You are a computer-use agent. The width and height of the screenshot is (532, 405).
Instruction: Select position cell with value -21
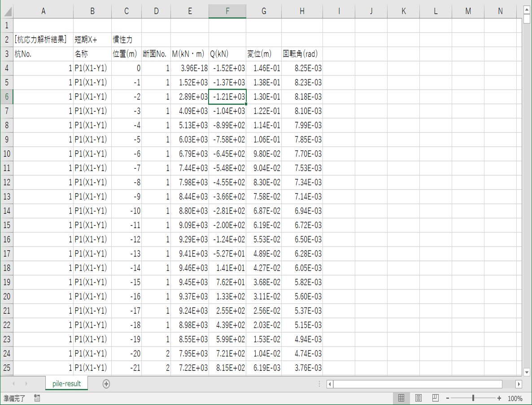(x=126, y=368)
